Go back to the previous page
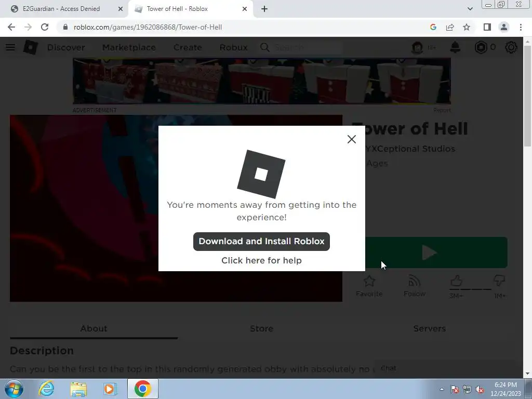Image resolution: width=532 pixels, height=399 pixels. tap(11, 27)
